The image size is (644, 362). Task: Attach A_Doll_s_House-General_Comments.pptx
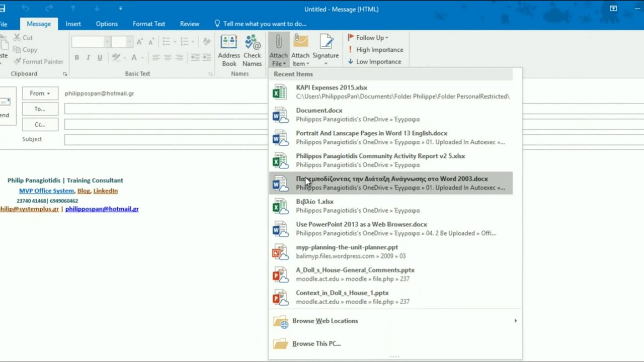pos(391,275)
